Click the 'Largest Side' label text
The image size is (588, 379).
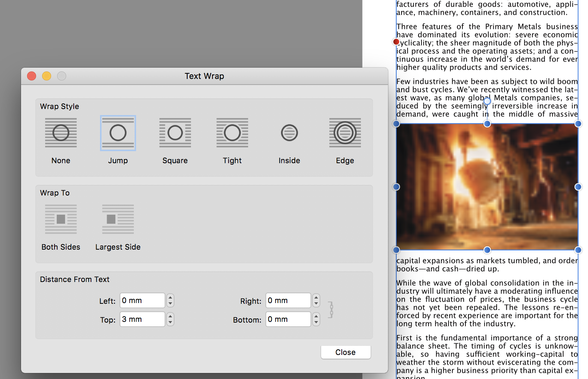[x=118, y=247]
